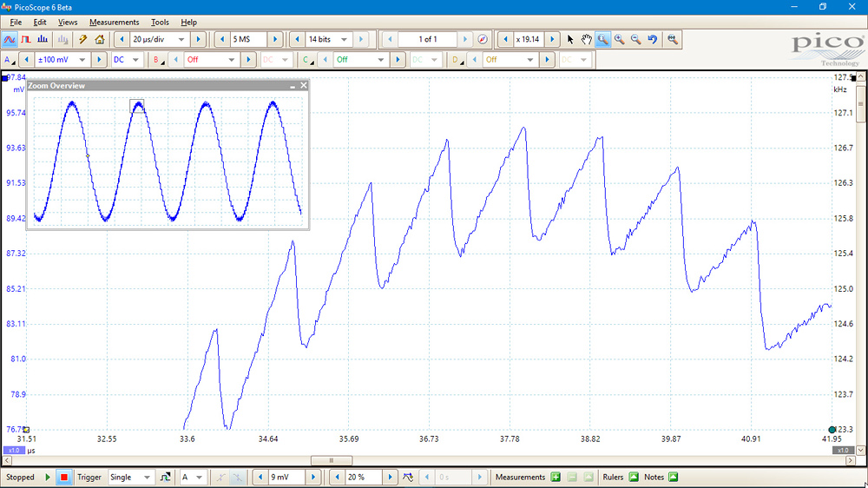
Task: Select the hand pan tool
Action: point(587,39)
